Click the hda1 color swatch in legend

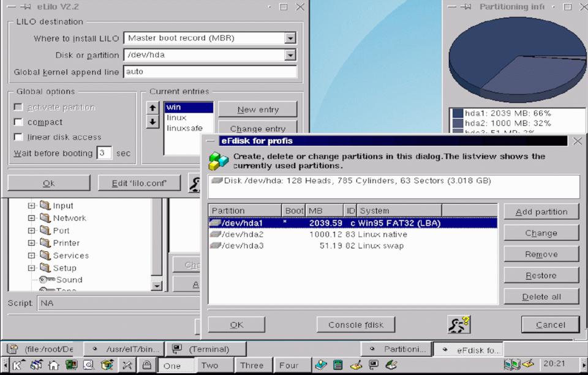(x=457, y=113)
